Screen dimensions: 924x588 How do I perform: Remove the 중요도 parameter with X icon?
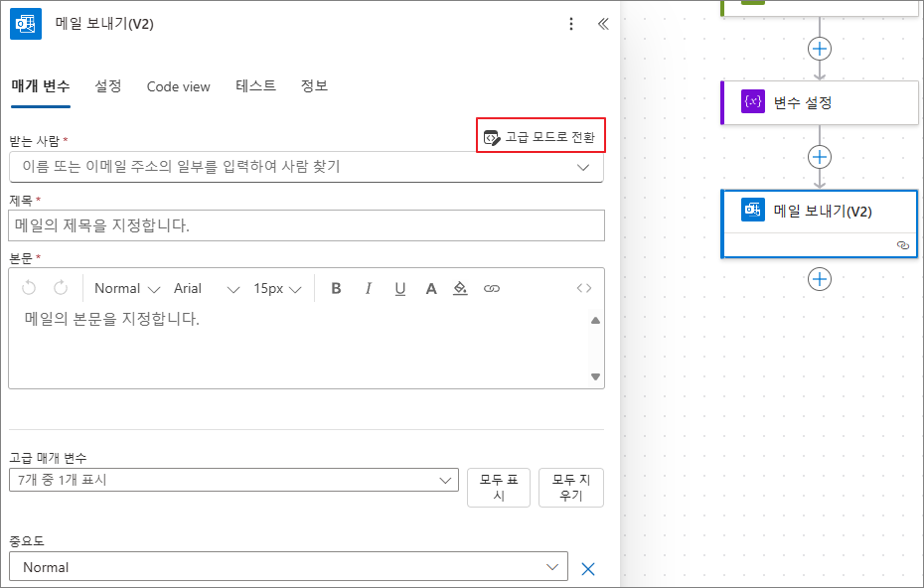point(588,568)
